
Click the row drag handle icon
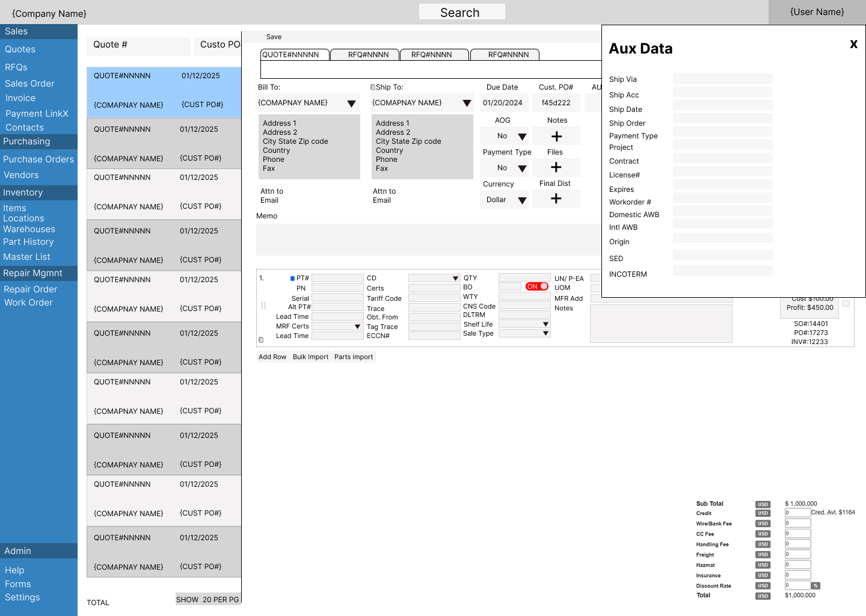263,306
